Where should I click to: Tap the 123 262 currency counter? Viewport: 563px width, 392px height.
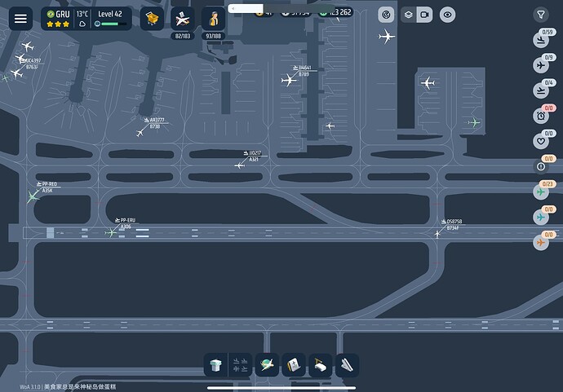[335, 12]
